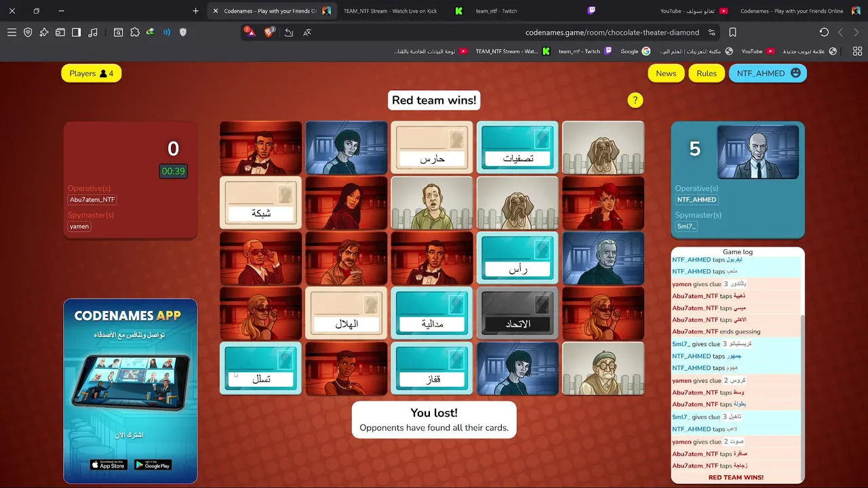Open the مكتبة التعزيزات bookmark
868x488 pixels.
coord(696,52)
